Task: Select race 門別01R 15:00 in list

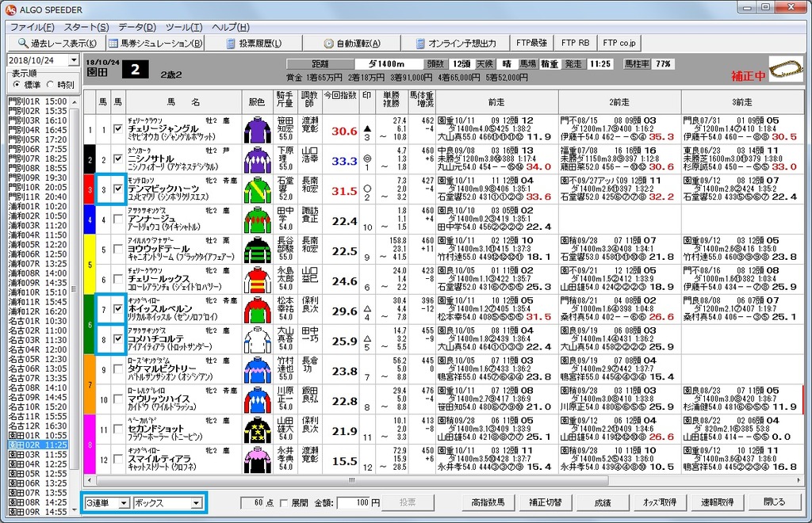Action: 37,101
